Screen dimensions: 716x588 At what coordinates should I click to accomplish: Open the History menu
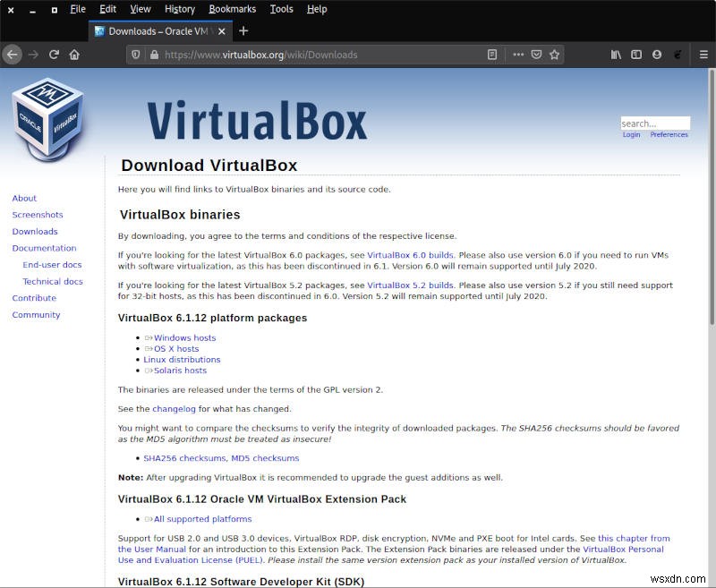pos(180,9)
